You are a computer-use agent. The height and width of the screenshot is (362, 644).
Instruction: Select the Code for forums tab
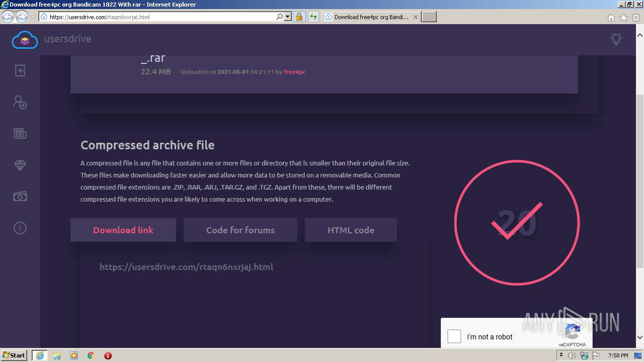(x=240, y=230)
